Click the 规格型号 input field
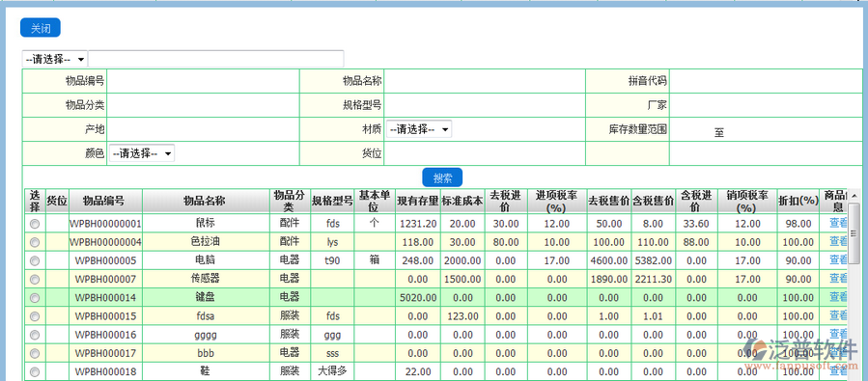 point(485,105)
